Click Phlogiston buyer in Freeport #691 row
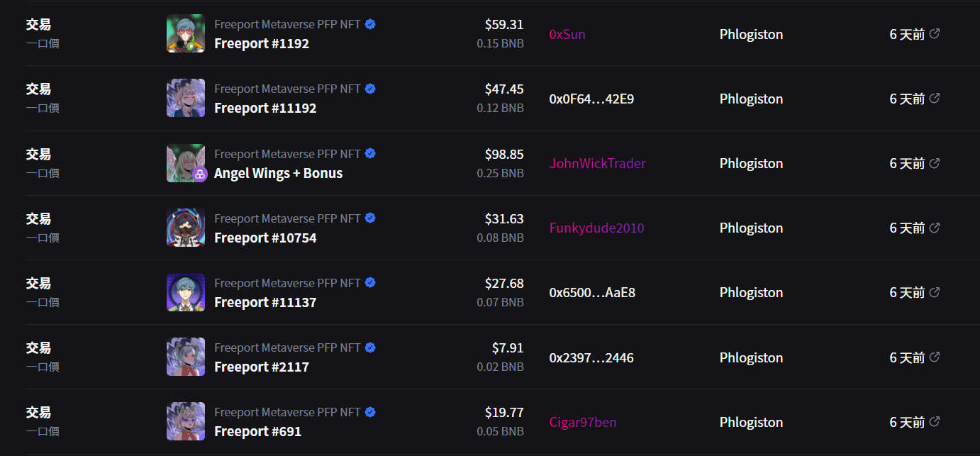980x456 pixels. pos(751,422)
